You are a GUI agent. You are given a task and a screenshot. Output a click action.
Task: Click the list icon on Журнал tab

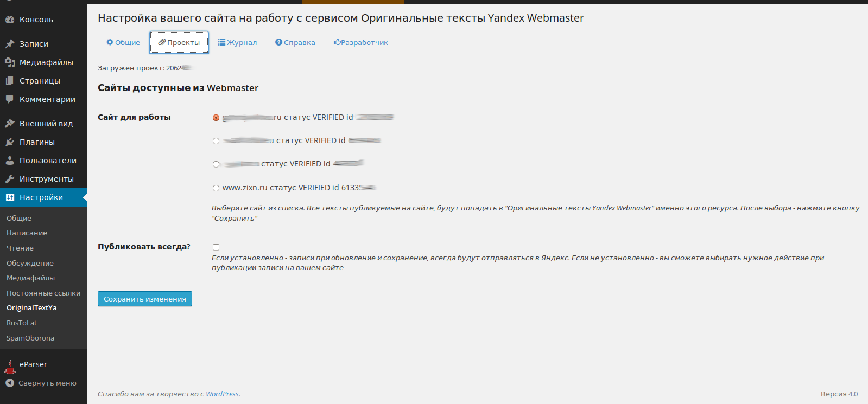coord(221,42)
